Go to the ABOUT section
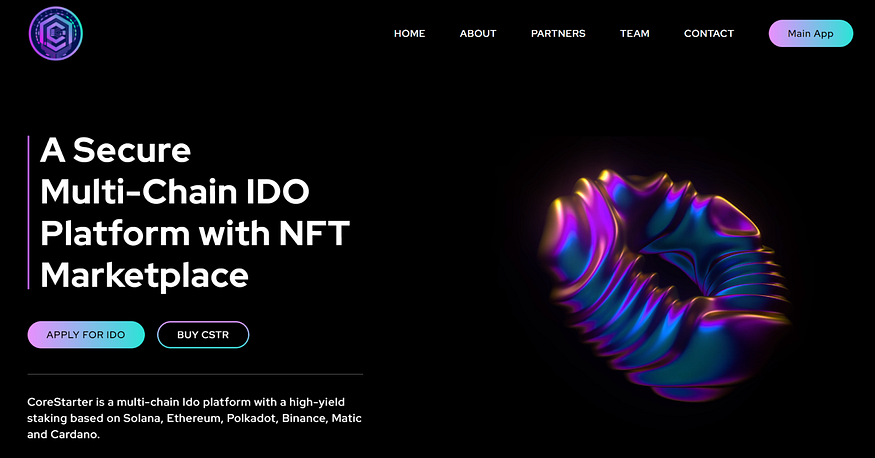 tap(478, 33)
